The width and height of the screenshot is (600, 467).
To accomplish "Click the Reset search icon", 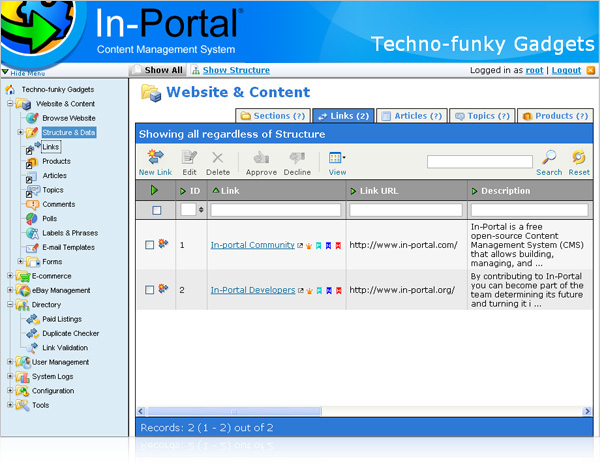I will tap(579, 157).
